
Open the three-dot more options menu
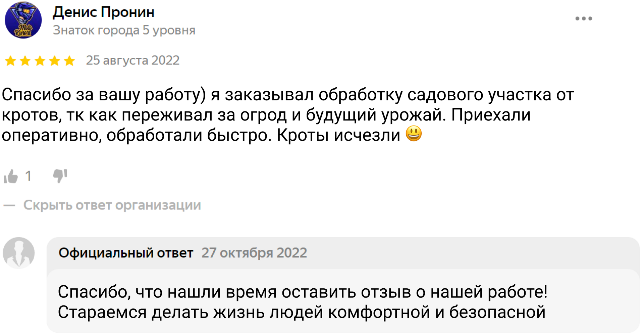pyautogui.click(x=584, y=18)
